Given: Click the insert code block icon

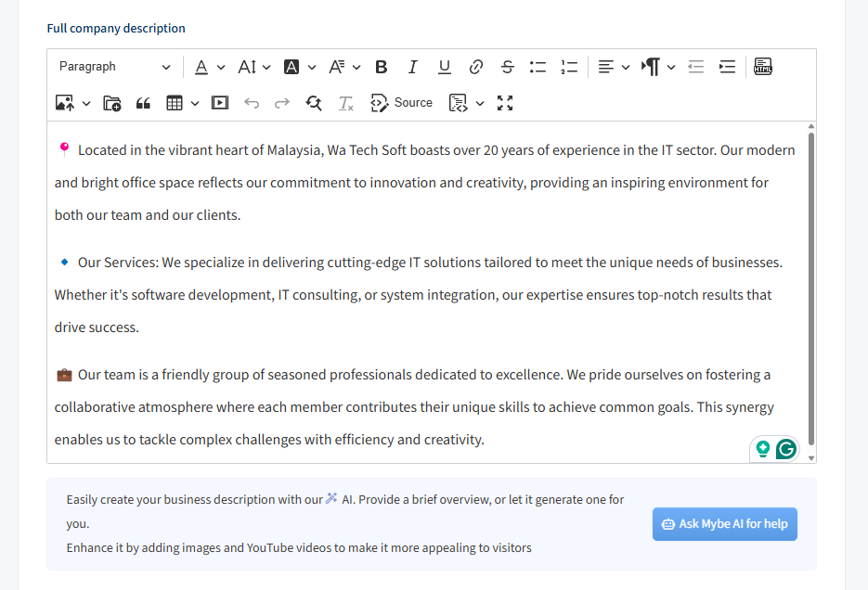Looking at the screenshot, I should coord(459,103).
